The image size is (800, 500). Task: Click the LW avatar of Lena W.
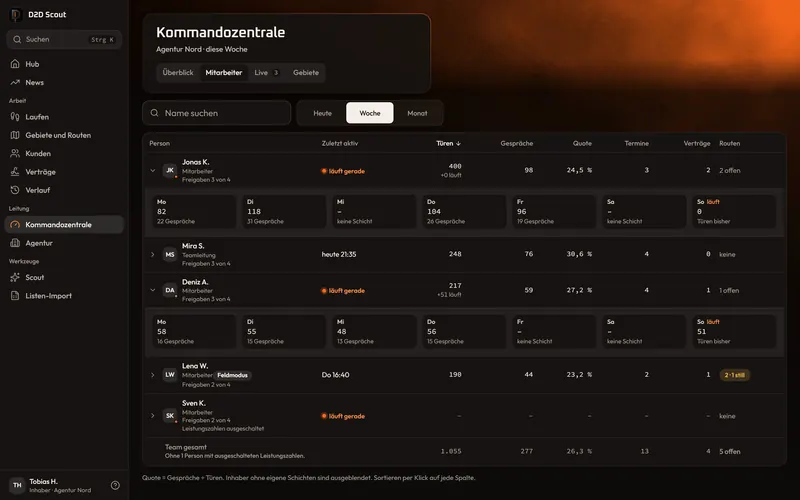(x=170, y=374)
